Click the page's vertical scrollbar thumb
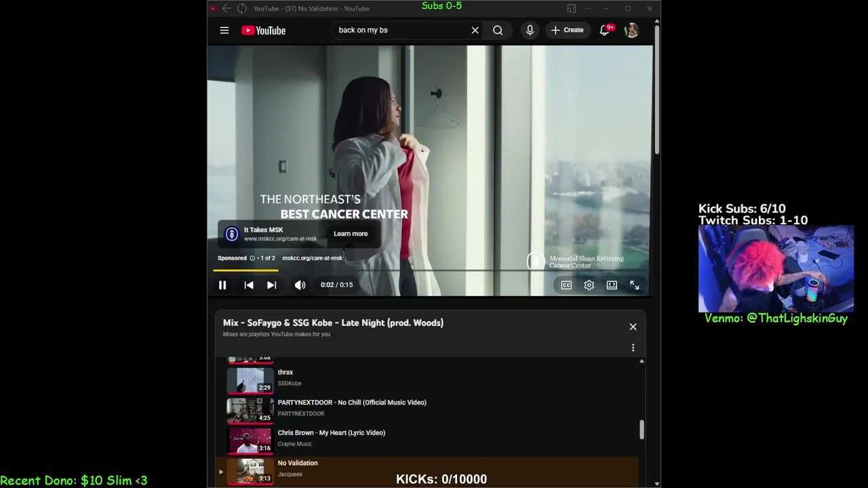This screenshot has width=868, height=488. pyautogui.click(x=656, y=88)
